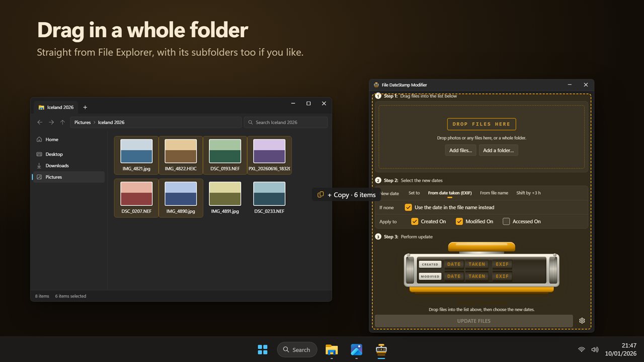Viewport: 644px width, 362px height.
Task: Select Pictures in Explorer sidebar
Action: [68, 177]
